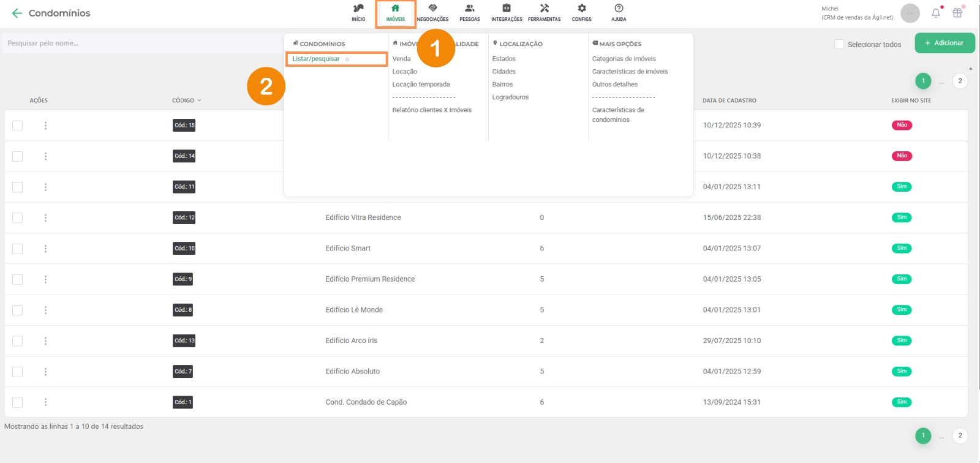Open the Ajuda help icon
This screenshot has width=980, height=463.
[x=619, y=9]
